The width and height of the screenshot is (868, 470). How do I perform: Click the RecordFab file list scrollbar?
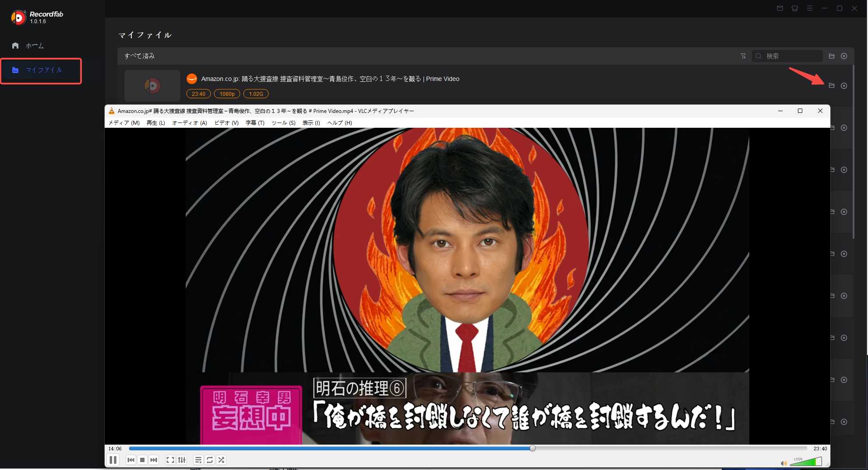coord(854,151)
